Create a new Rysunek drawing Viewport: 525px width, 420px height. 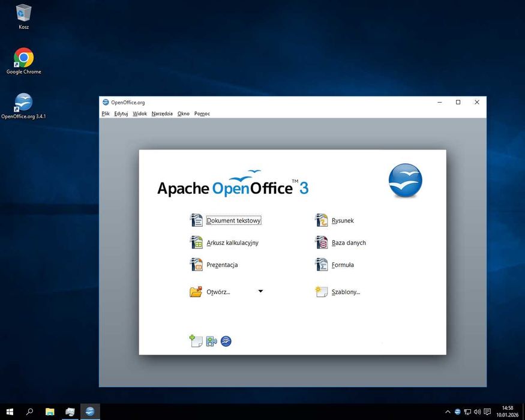pos(343,220)
